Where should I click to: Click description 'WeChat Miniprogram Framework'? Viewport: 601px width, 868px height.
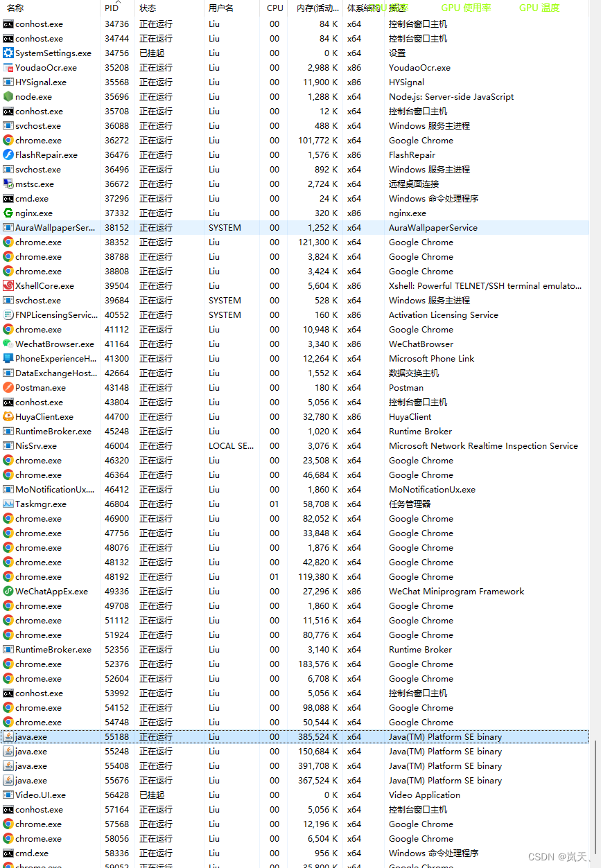tap(456, 592)
